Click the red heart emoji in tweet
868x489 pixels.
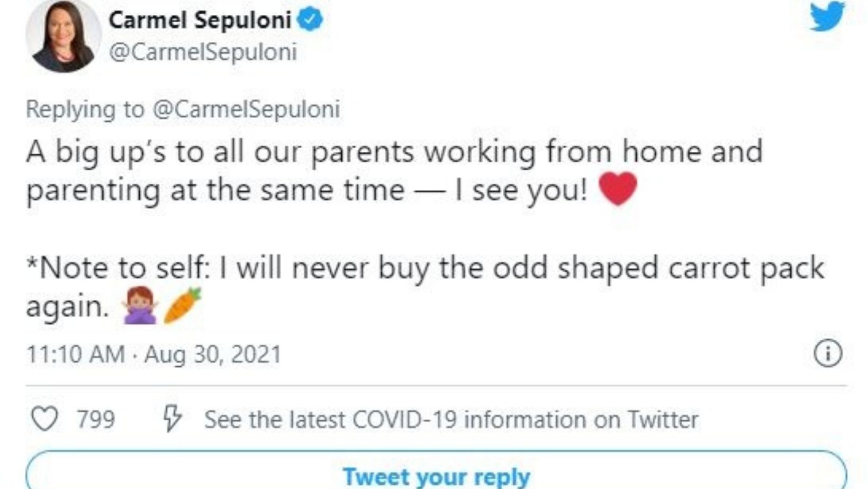[618, 189]
